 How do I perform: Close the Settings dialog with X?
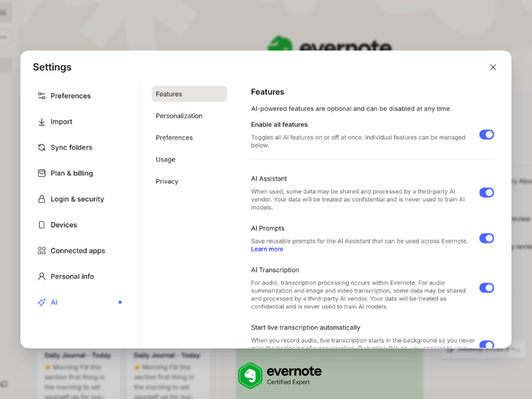pyautogui.click(x=493, y=67)
